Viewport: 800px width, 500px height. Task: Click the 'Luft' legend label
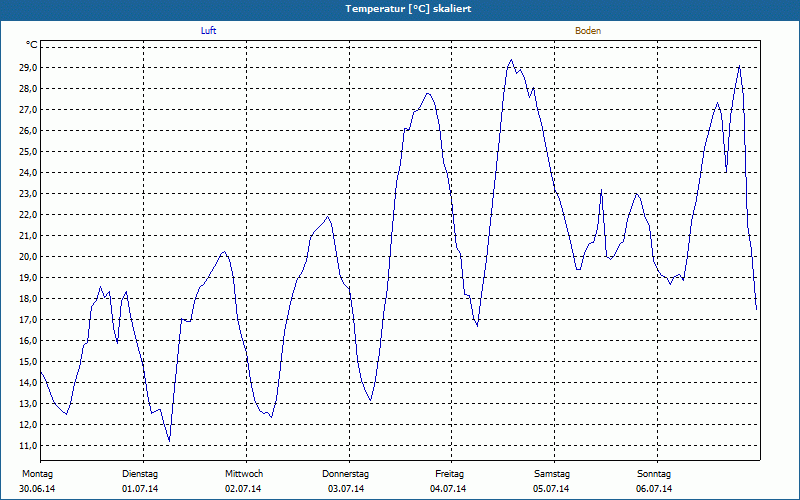click(208, 31)
